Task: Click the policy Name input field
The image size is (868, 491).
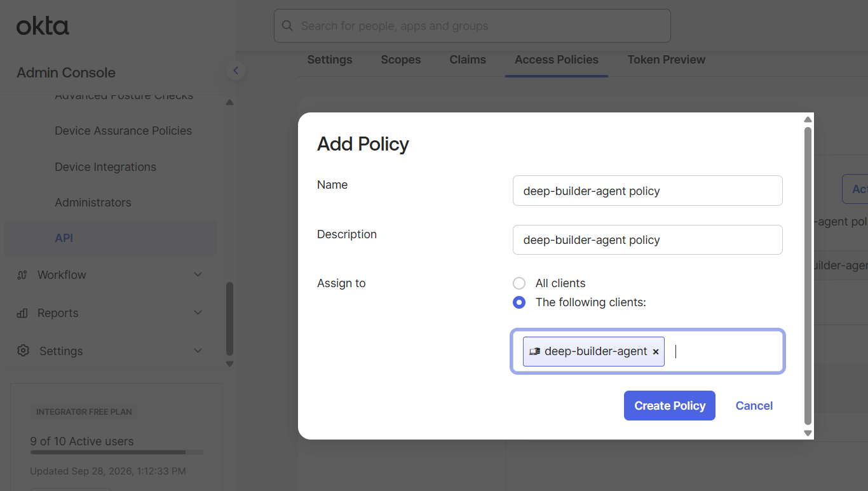Action: click(648, 191)
